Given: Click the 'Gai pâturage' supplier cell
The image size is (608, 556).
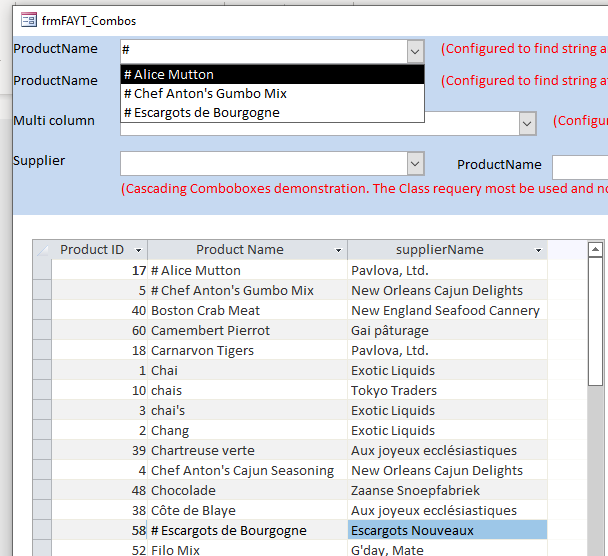Looking at the screenshot, I should [x=447, y=330].
